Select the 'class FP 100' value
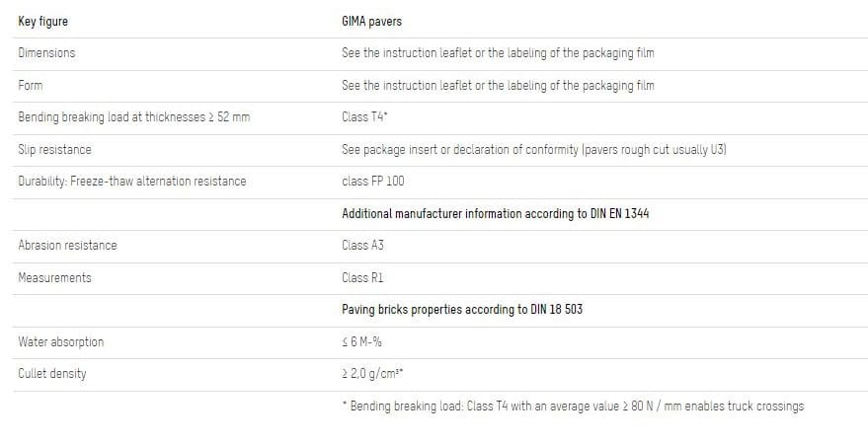 click(x=372, y=182)
